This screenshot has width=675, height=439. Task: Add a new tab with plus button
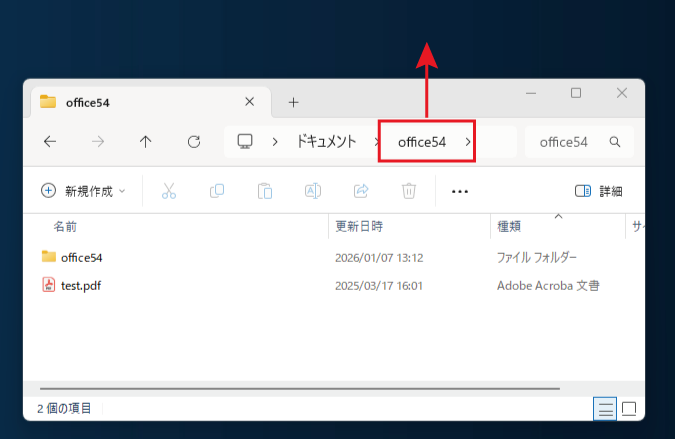pyautogui.click(x=294, y=102)
